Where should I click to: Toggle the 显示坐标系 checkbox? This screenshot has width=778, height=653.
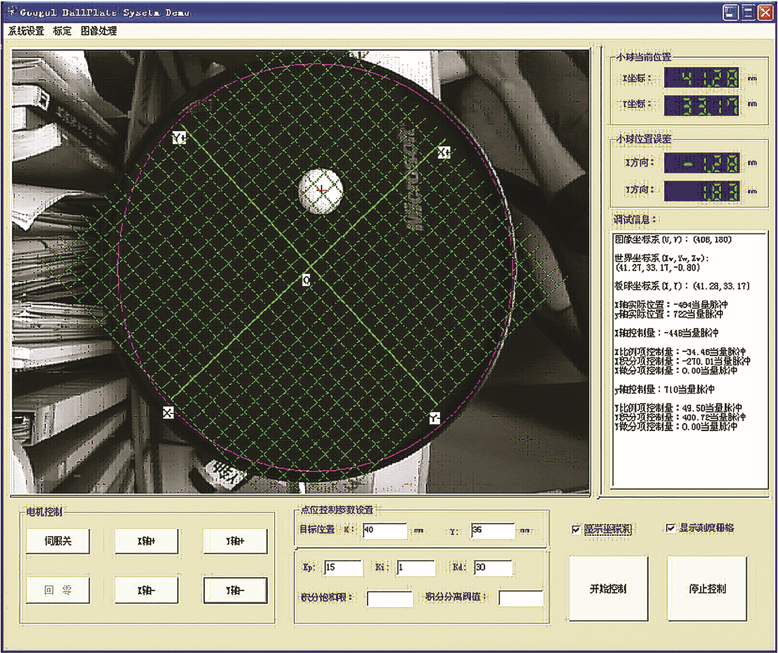point(575,529)
